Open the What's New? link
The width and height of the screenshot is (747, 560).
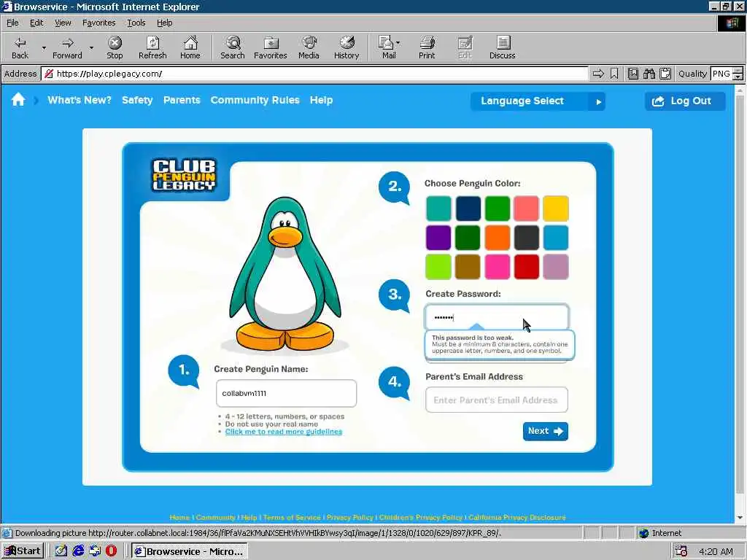click(79, 100)
